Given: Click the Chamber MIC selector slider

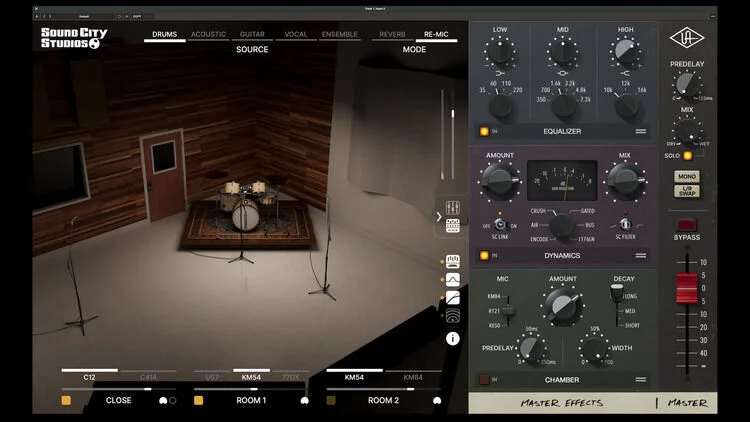Looking at the screenshot, I should (508, 311).
